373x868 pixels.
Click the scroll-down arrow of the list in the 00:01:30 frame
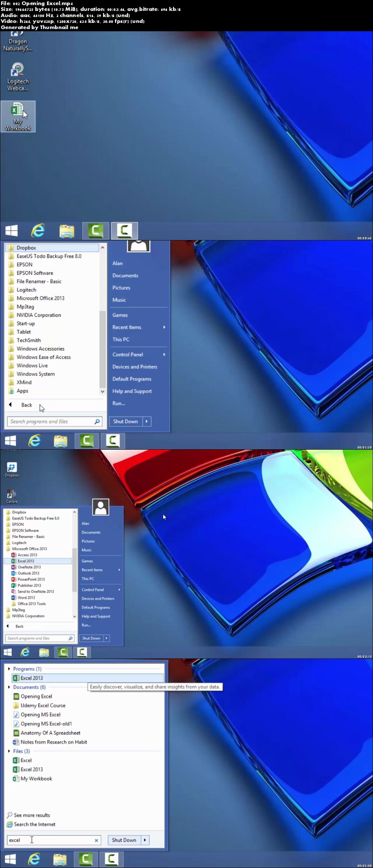102,391
